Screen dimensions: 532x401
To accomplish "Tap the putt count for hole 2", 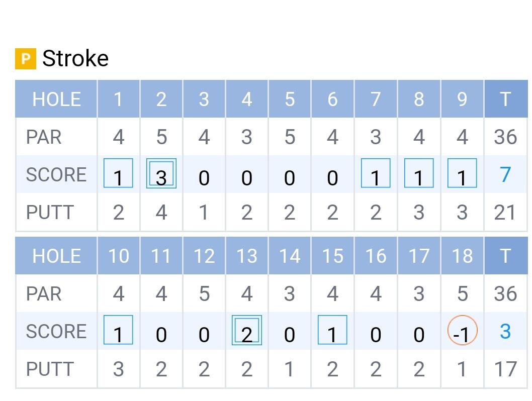I will pos(161,212).
